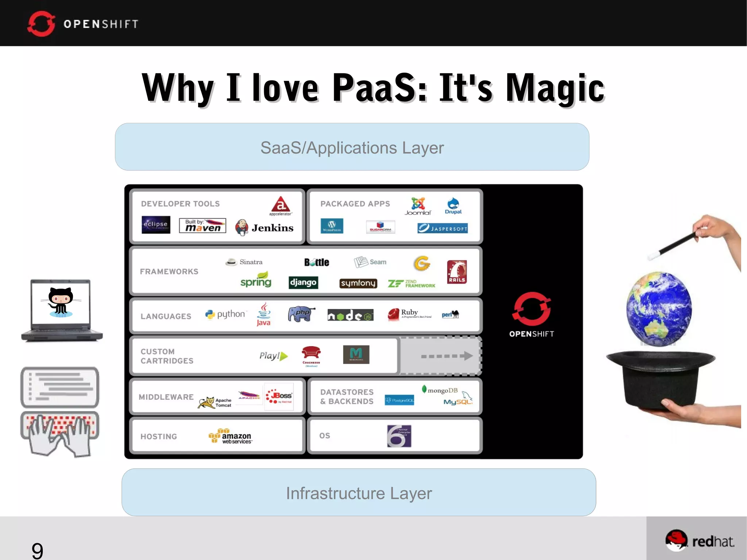Image resolution: width=747 pixels, height=560 pixels.
Task: Click the slide number 9
Action: coord(37,551)
